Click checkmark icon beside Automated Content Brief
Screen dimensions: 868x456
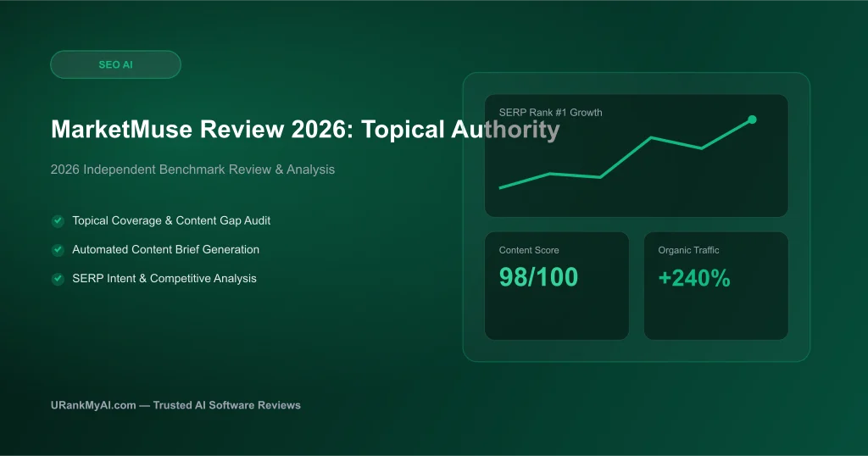[x=58, y=250]
